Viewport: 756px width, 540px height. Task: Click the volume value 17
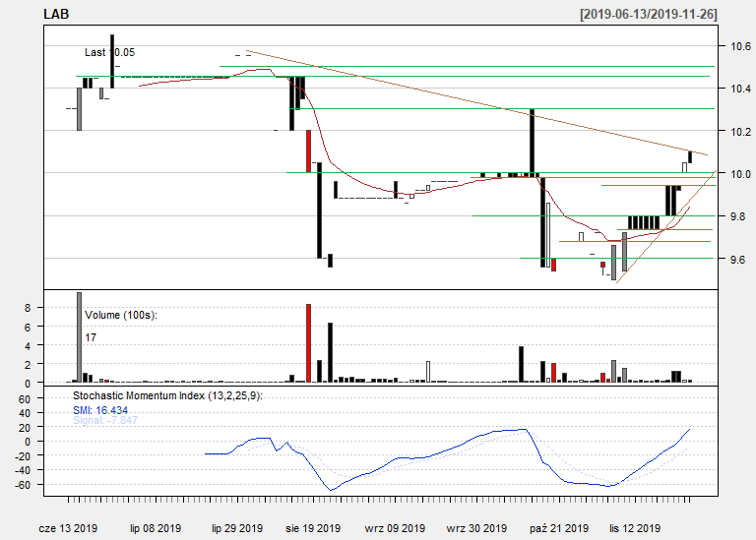pos(91,337)
